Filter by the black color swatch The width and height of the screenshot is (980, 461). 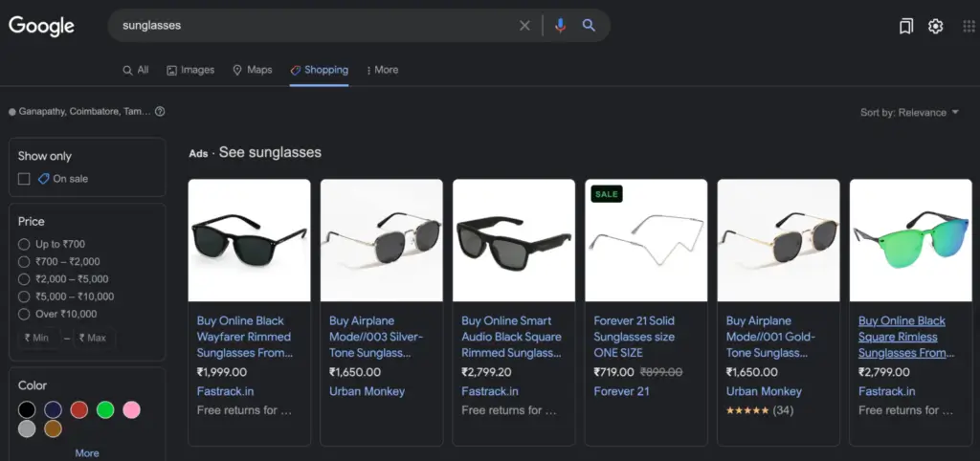click(x=27, y=410)
